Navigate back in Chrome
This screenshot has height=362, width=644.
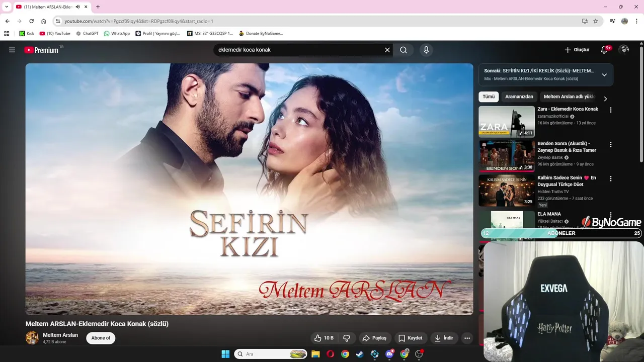click(x=7, y=21)
